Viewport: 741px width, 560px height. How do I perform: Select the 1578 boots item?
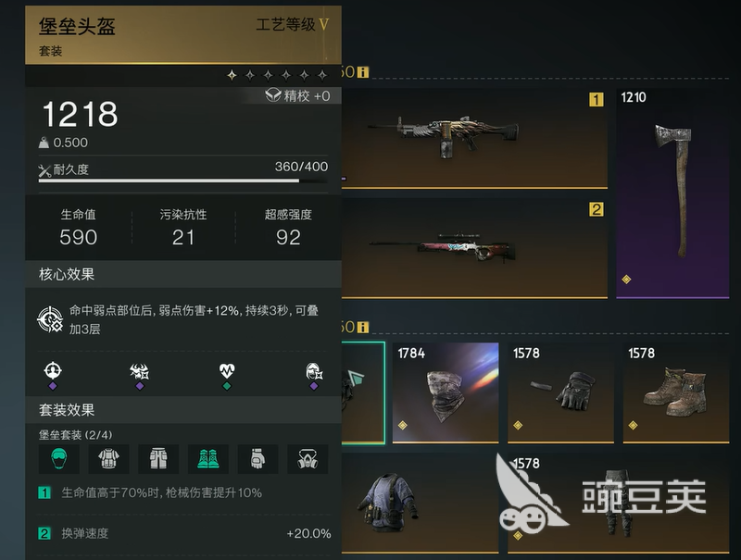[676, 392]
